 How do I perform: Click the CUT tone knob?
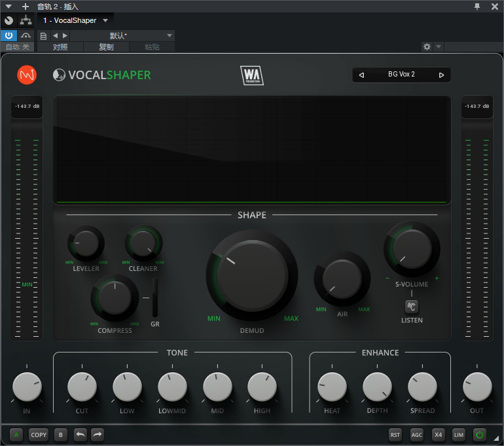coord(82,386)
